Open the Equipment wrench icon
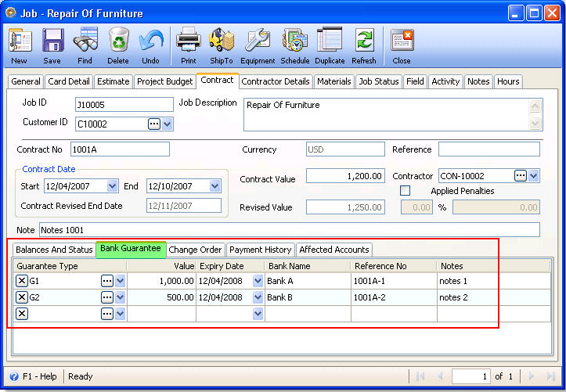 tap(258, 46)
